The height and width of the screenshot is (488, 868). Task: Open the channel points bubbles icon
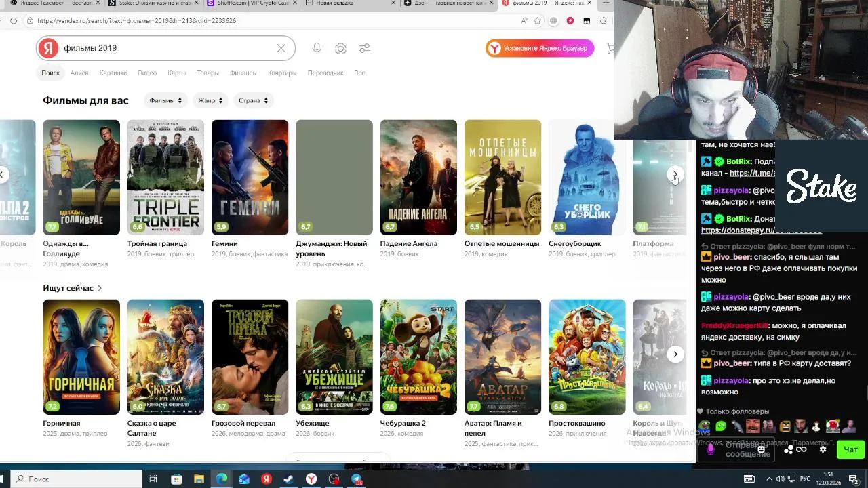789,449
